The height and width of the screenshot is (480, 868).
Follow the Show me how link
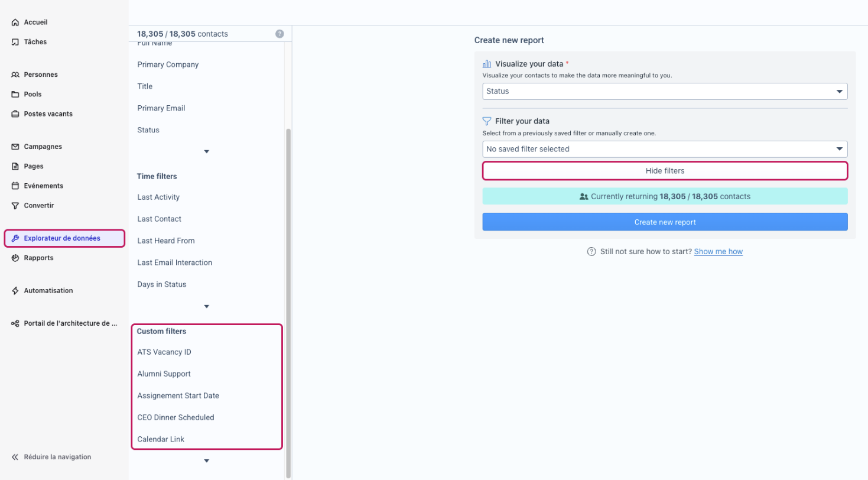[x=718, y=252]
